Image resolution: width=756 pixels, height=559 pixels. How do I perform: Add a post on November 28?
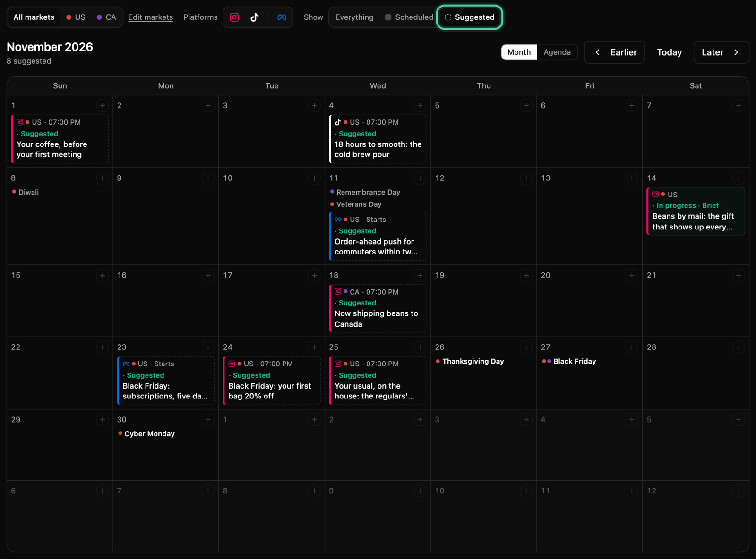tap(739, 347)
